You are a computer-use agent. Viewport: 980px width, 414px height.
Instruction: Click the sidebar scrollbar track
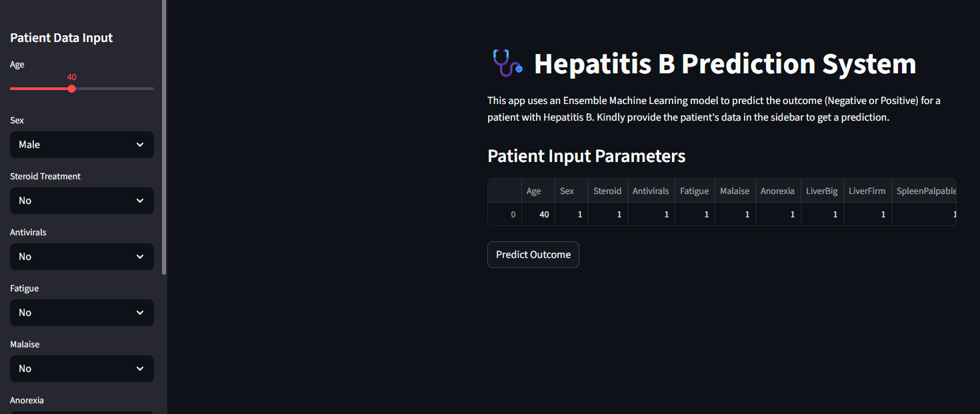pyautogui.click(x=163, y=200)
